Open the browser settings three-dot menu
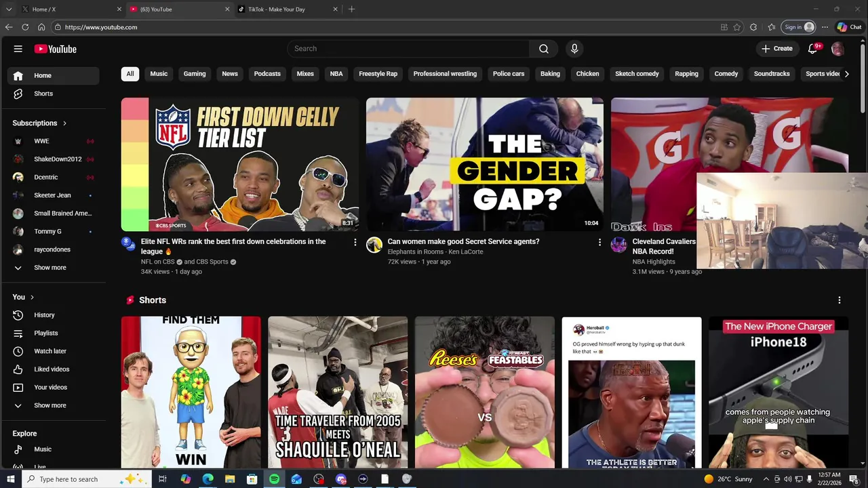The width and height of the screenshot is (868, 488). click(825, 27)
